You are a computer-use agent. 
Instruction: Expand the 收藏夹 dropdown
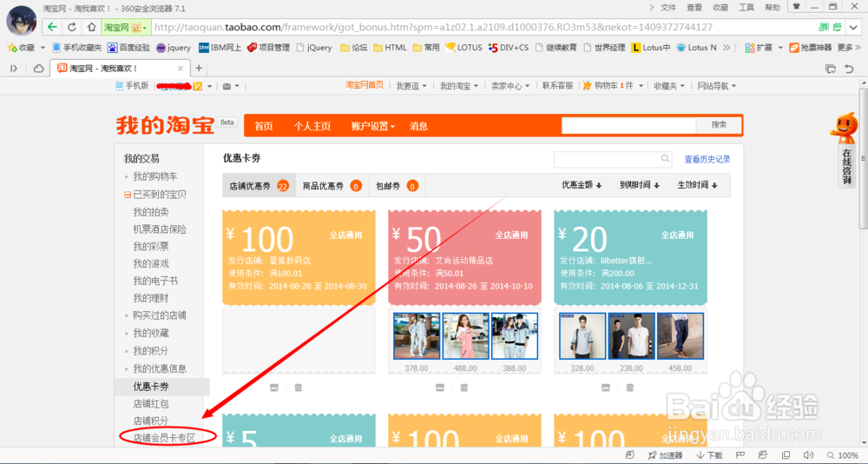point(668,86)
